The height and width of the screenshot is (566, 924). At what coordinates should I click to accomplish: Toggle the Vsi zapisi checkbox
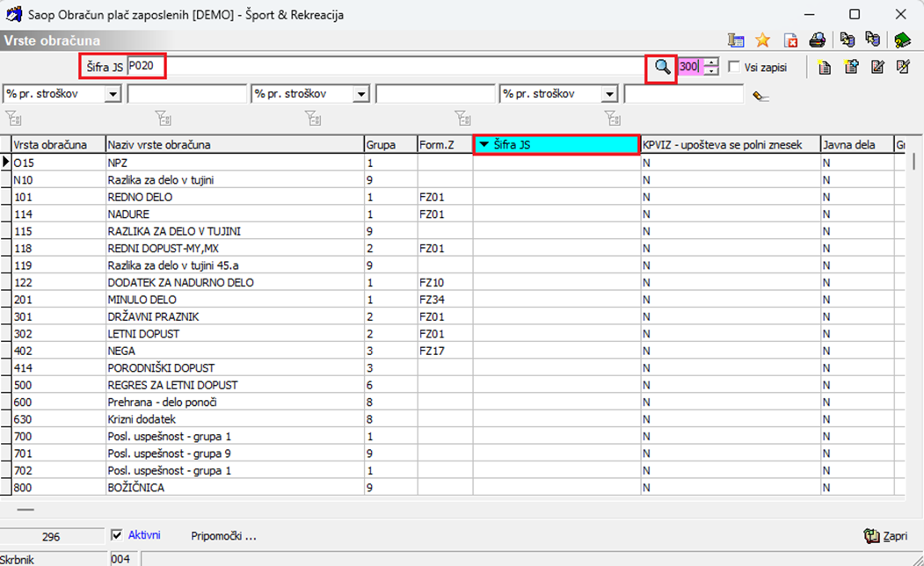click(x=734, y=67)
